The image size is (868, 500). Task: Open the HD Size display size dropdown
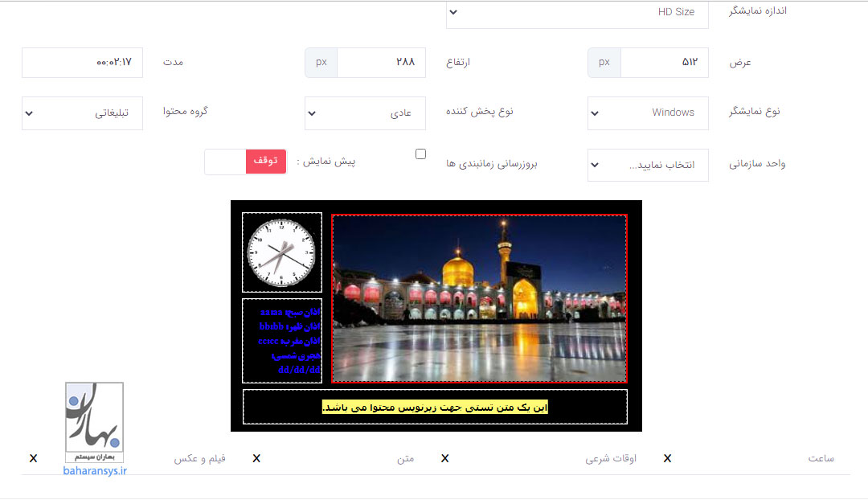(577, 12)
